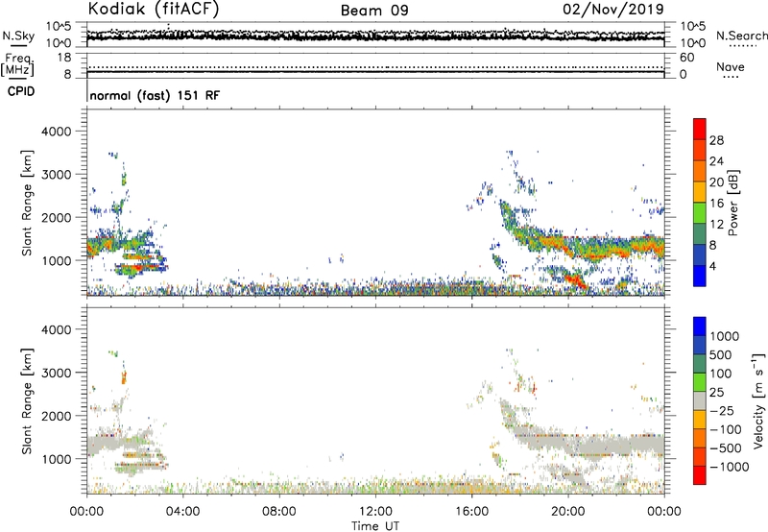This screenshot has width=768, height=532.
Task: Click the '1000' velocity colorbar value
Action: (724, 336)
